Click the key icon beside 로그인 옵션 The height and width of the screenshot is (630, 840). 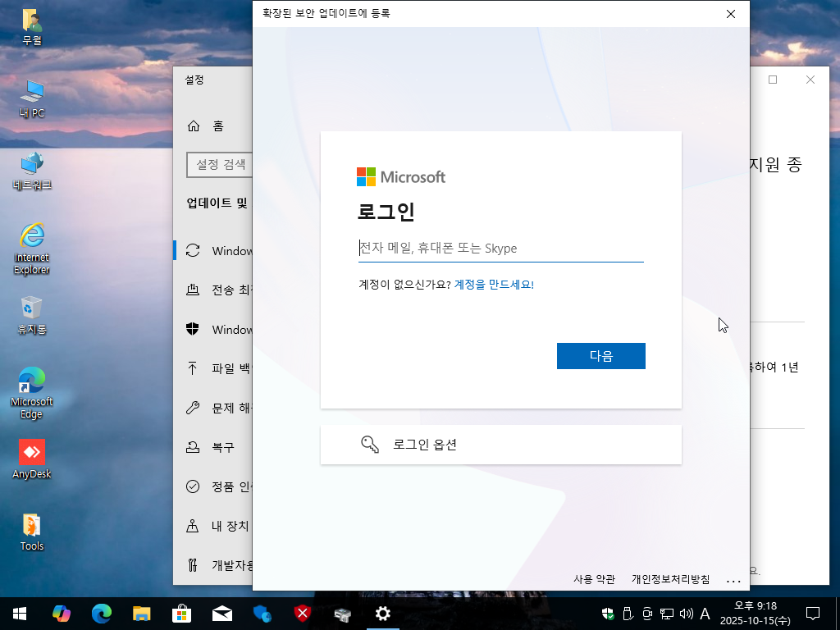click(370, 445)
